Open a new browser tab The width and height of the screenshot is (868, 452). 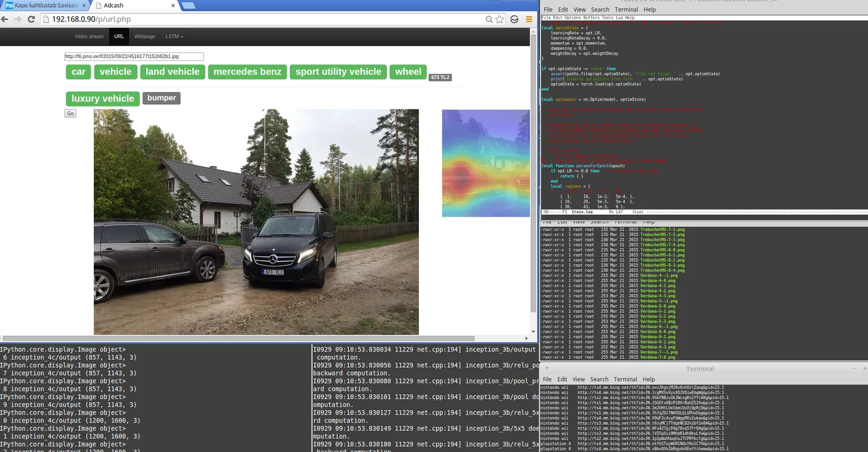tap(188, 5)
